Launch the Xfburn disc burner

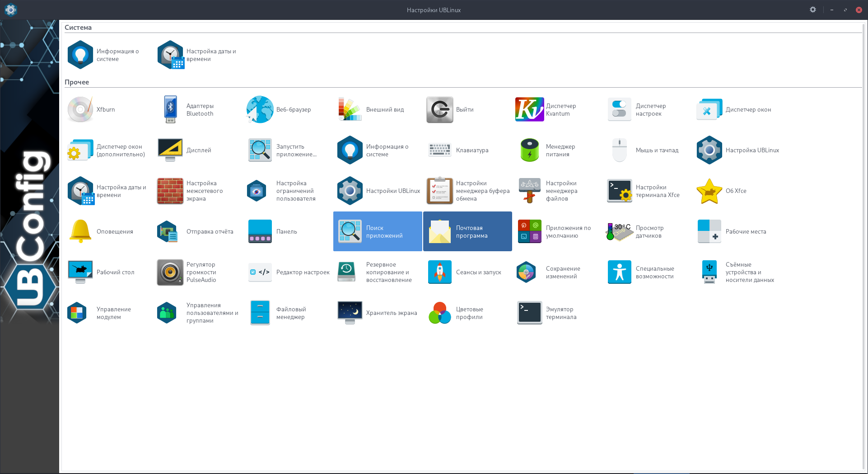[107, 109]
